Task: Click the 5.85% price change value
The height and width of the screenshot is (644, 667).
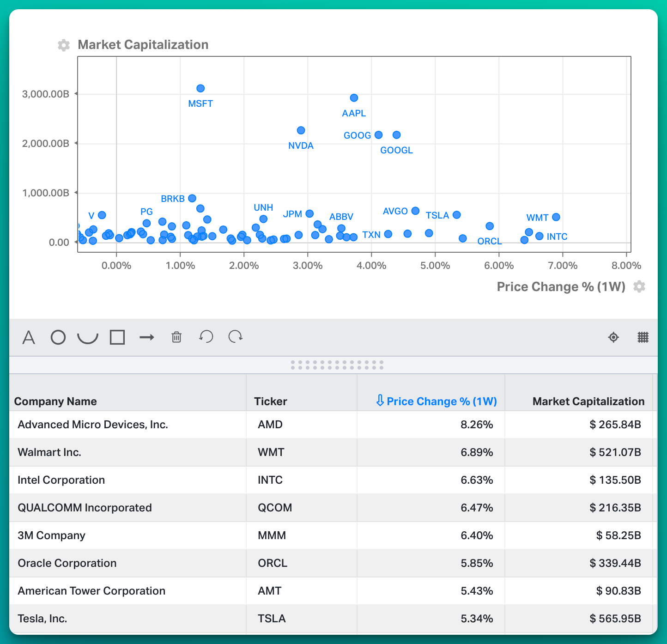Action: (477, 563)
